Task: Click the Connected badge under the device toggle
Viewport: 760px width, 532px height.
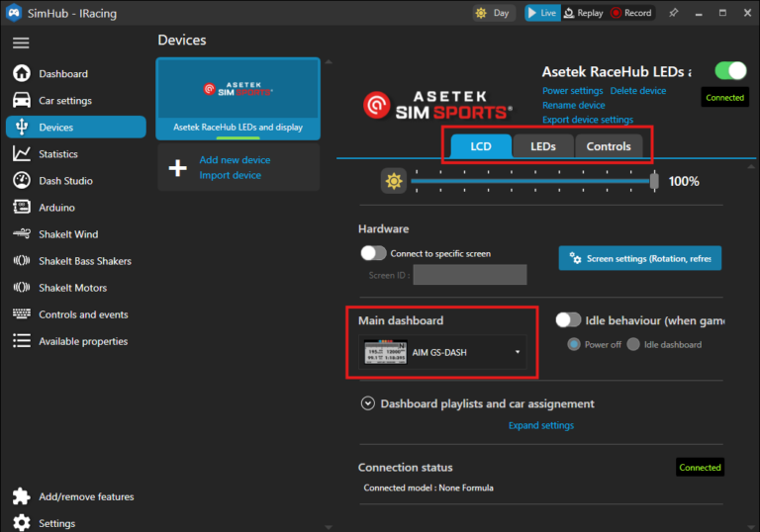Action: 724,97
